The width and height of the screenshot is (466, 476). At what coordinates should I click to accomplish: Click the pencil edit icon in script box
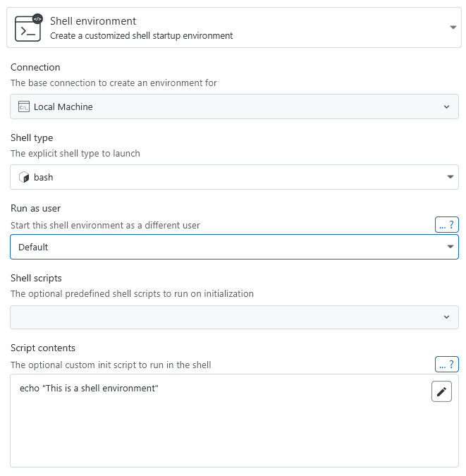tap(441, 391)
